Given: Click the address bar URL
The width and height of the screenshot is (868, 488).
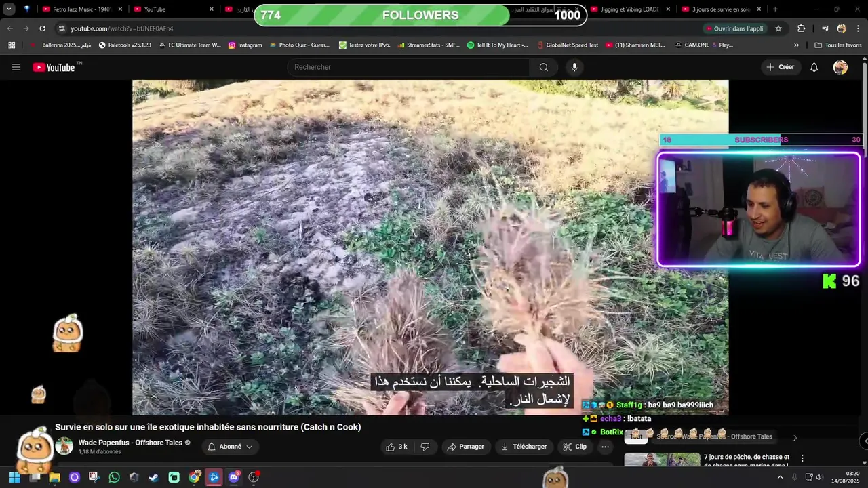Looking at the screenshot, I should pos(122,28).
